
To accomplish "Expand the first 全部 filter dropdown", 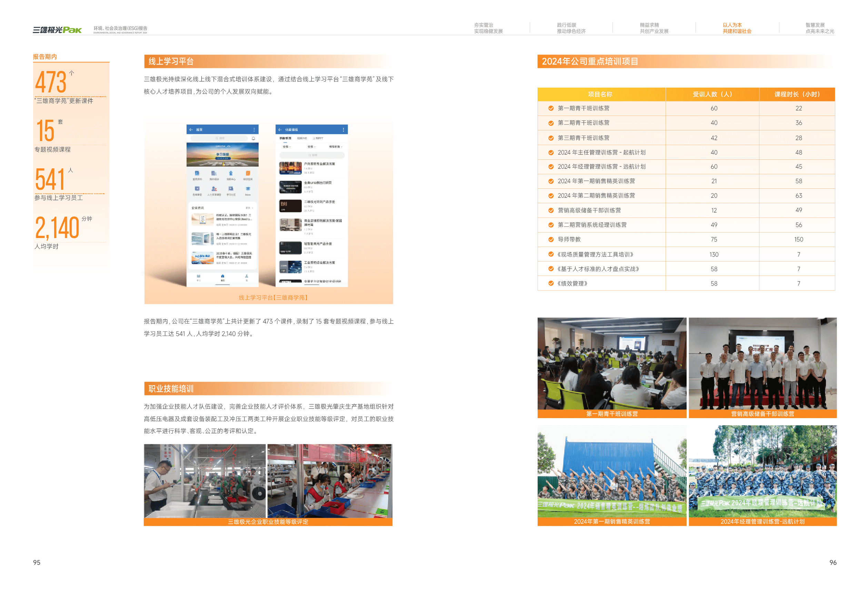I will coord(287,147).
